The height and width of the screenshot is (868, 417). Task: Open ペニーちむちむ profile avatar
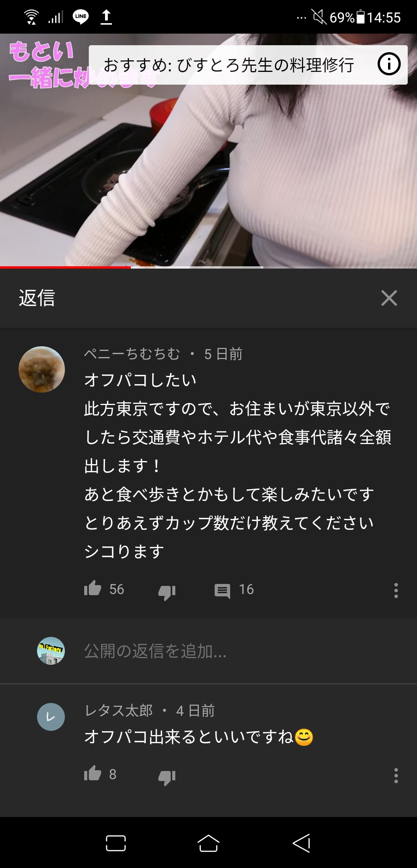(x=42, y=369)
